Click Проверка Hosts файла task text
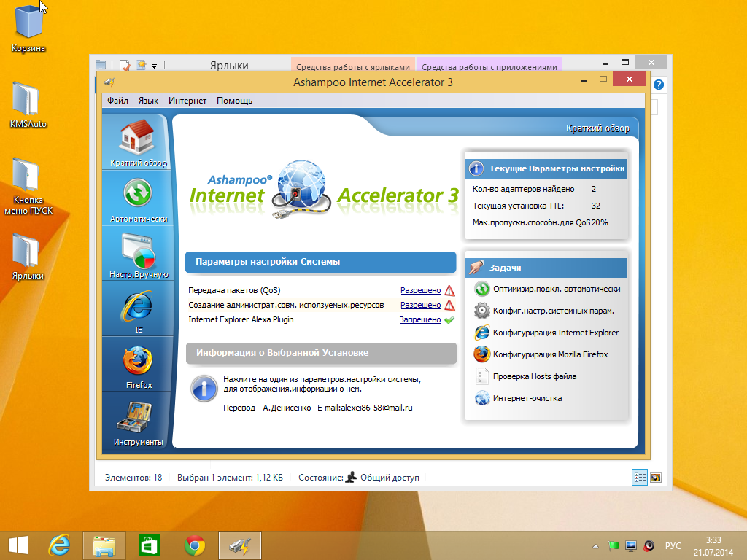 click(535, 376)
